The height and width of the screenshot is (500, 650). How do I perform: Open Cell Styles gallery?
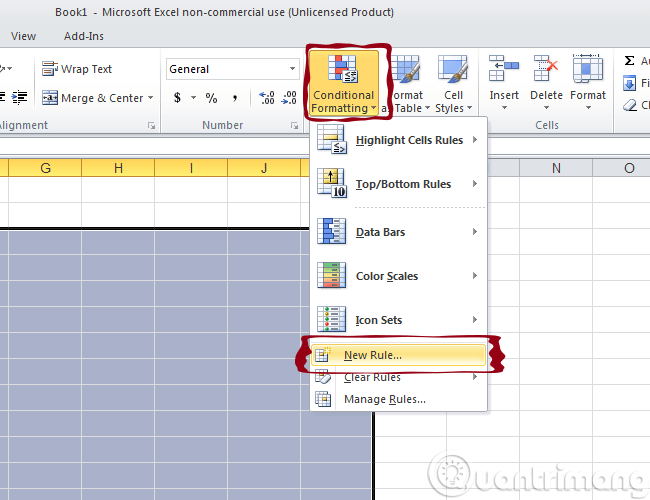453,83
